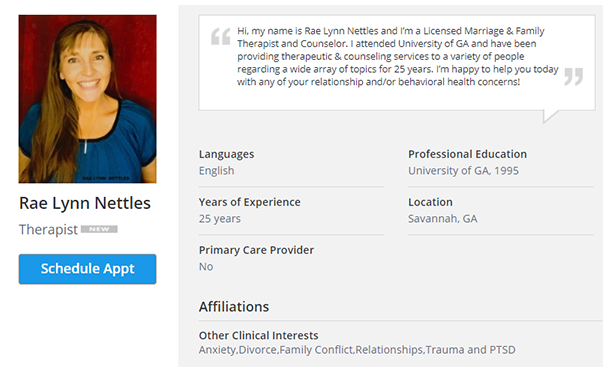
Task: Select the Rae Lynn Nettles name heading
Action: 85,203
